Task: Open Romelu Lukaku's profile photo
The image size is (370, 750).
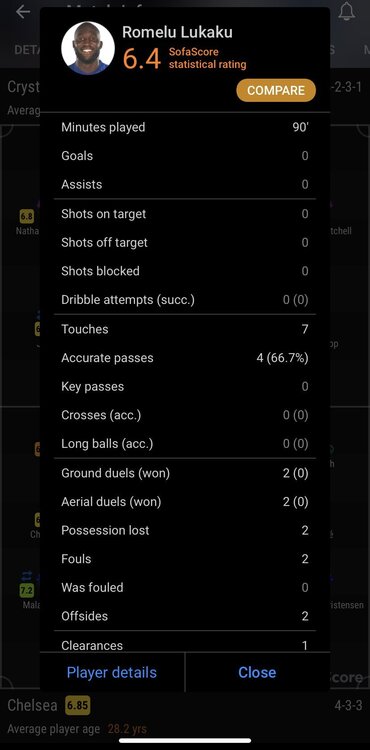Action: (x=87, y=48)
